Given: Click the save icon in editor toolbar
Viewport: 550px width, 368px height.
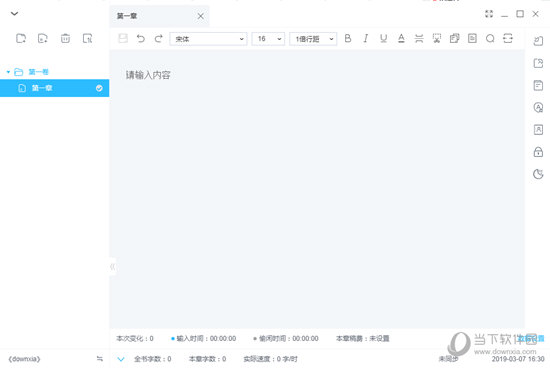Looking at the screenshot, I should [x=123, y=38].
